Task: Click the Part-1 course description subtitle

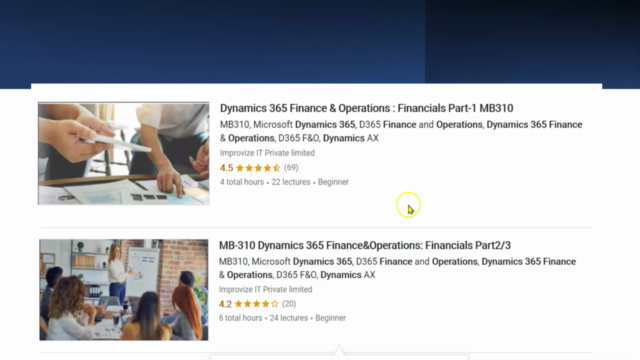Action: 401,131
